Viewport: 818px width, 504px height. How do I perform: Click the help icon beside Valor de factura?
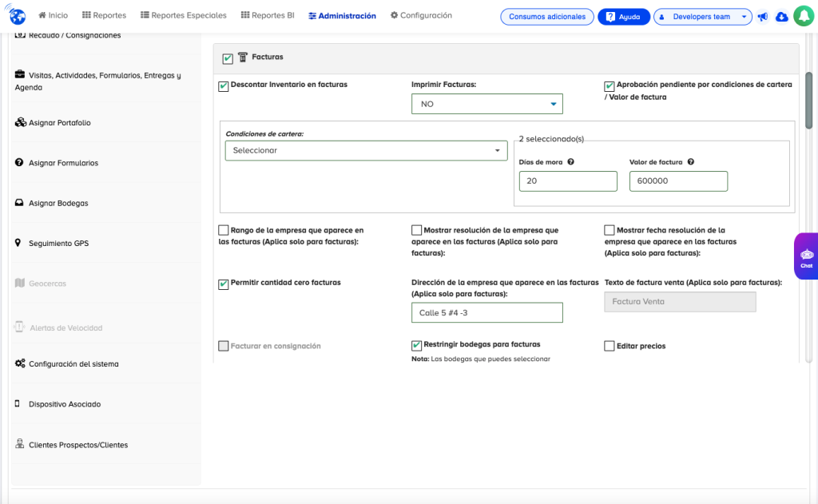click(691, 162)
